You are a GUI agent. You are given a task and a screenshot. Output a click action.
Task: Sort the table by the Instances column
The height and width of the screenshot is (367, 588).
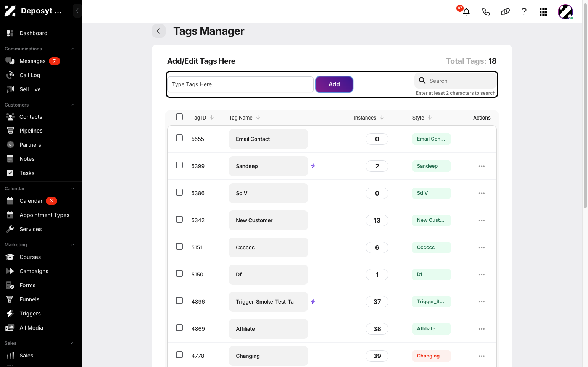point(369,118)
